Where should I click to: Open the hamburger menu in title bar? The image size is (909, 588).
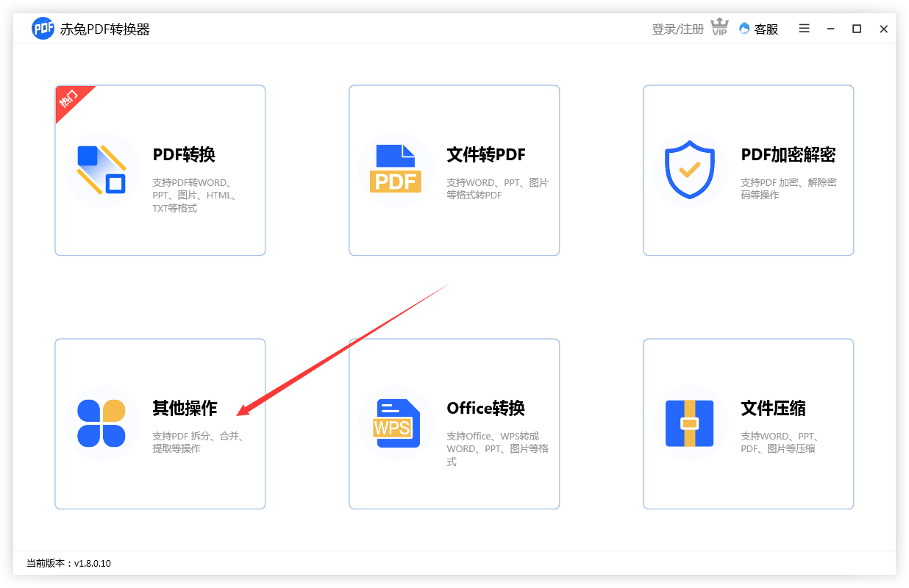click(x=804, y=29)
